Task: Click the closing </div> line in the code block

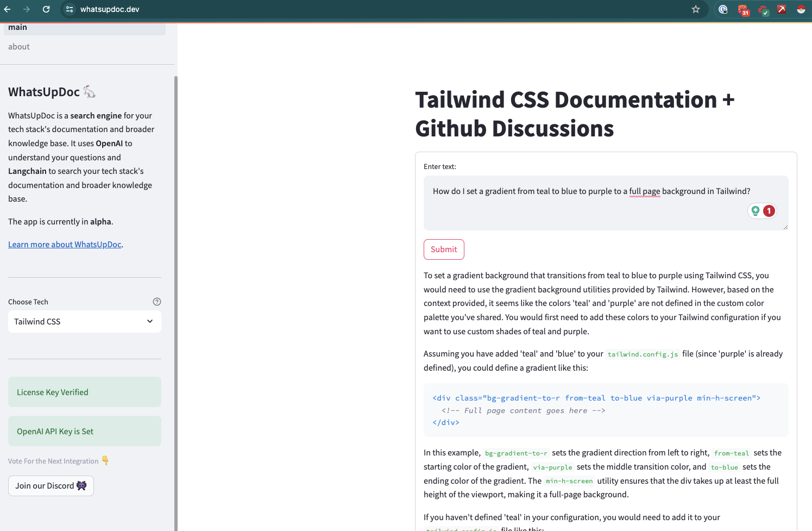Action: point(446,422)
